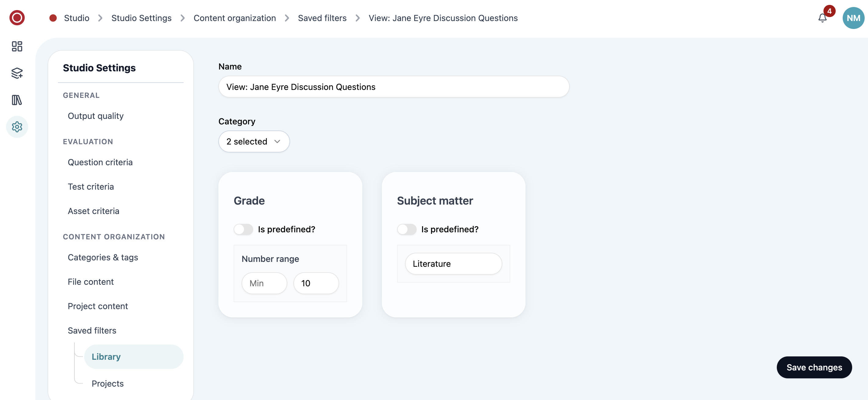Viewport: 868px width, 400px height.
Task: Open Question criteria section
Action: point(100,162)
